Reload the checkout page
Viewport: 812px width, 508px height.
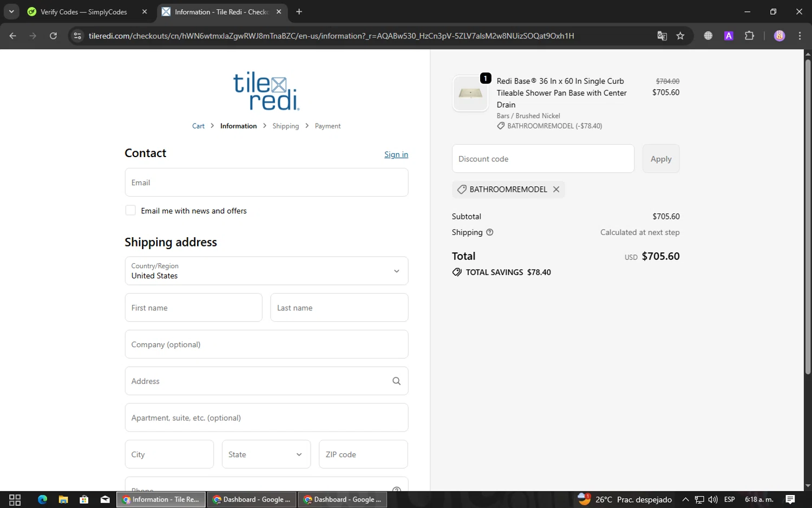click(53, 36)
